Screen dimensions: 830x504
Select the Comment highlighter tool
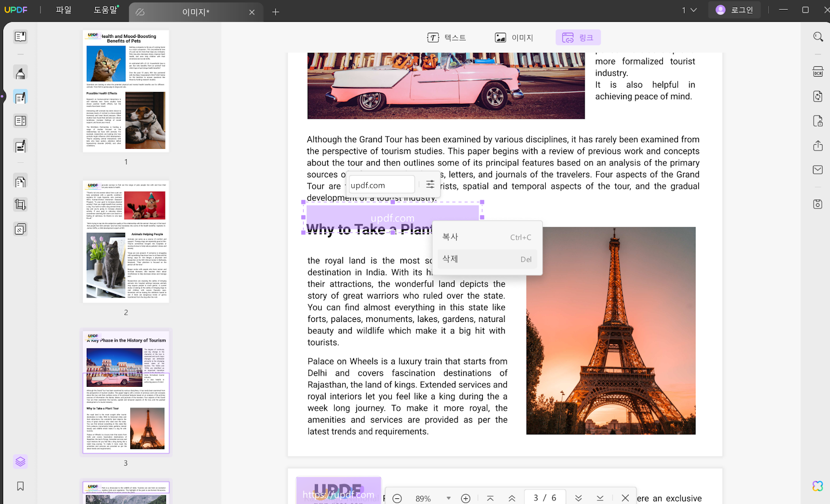[20, 73]
